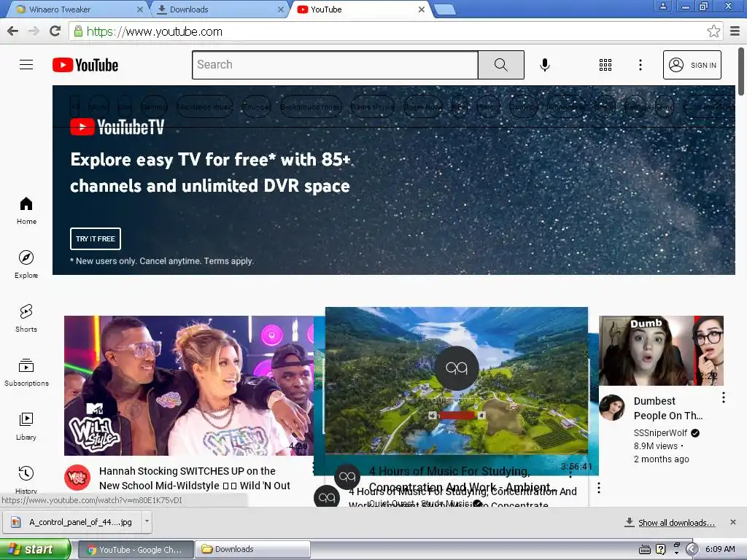Screen dimensions: 747x560
Task: Click "2 months ago" text
Action: click(661, 459)
